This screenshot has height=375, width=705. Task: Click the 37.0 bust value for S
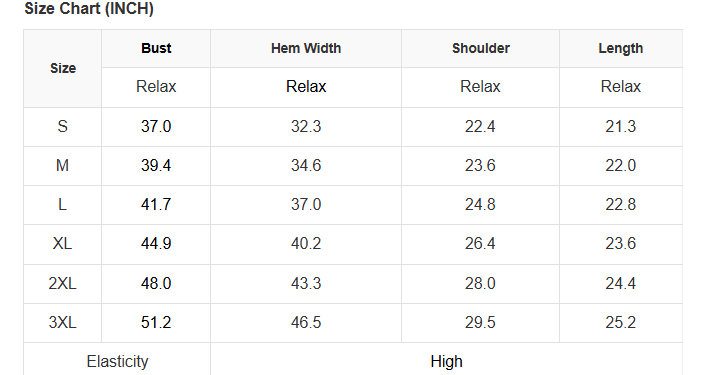[x=156, y=126]
